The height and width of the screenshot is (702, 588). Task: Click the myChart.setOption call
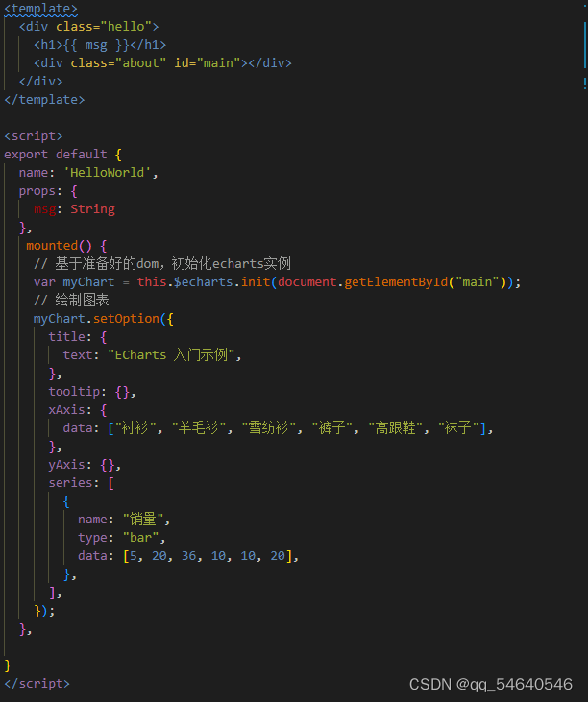96,319
